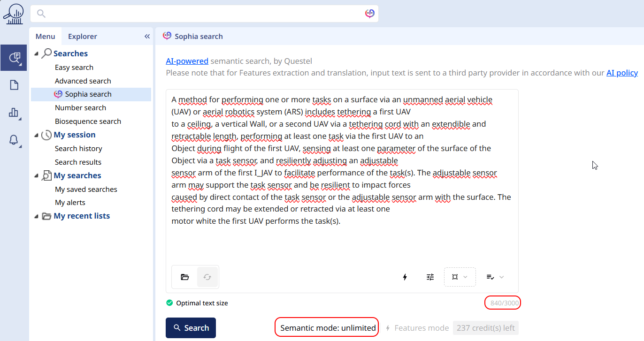Switch to the Explorer tab
644x341 pixels.
(83, 37)
